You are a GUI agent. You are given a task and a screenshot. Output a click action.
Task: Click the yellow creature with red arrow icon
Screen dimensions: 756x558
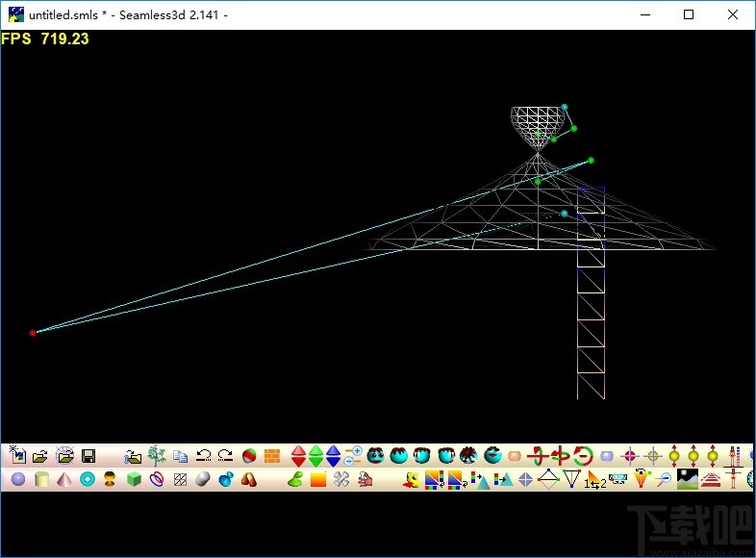(x=412, y=480)
